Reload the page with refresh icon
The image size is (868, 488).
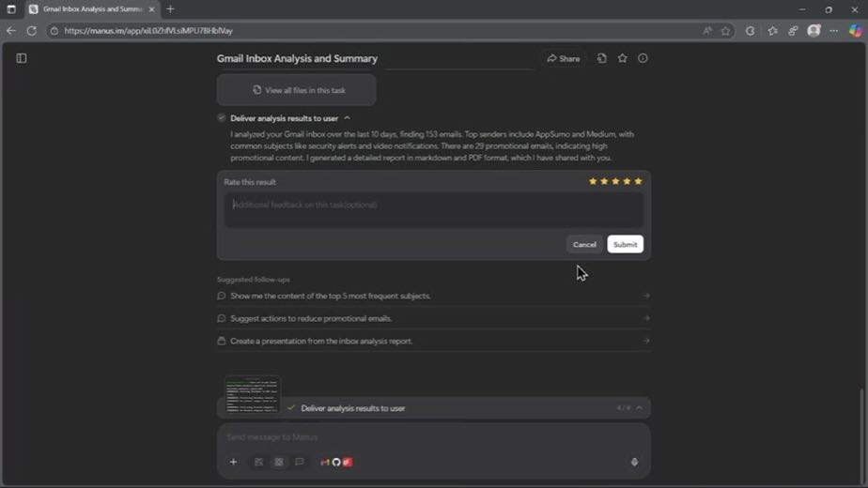pyautogui.click(x=32, y=31)
